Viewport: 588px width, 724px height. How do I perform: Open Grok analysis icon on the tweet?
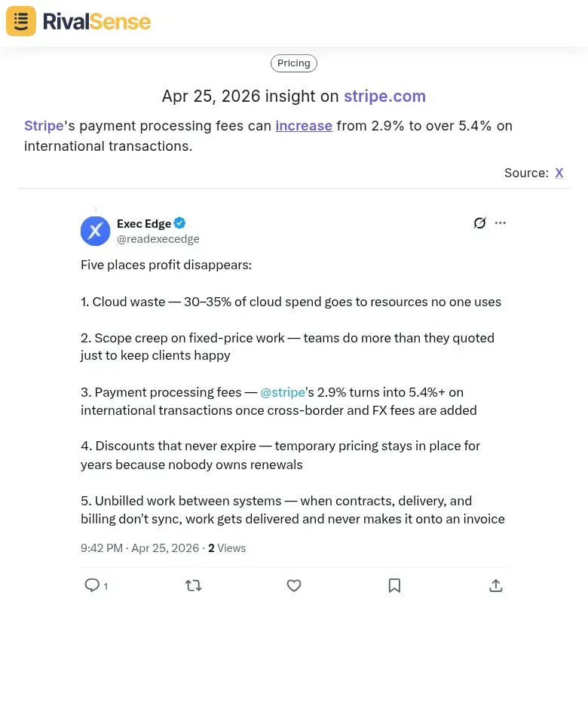click(x=479, y=222)
